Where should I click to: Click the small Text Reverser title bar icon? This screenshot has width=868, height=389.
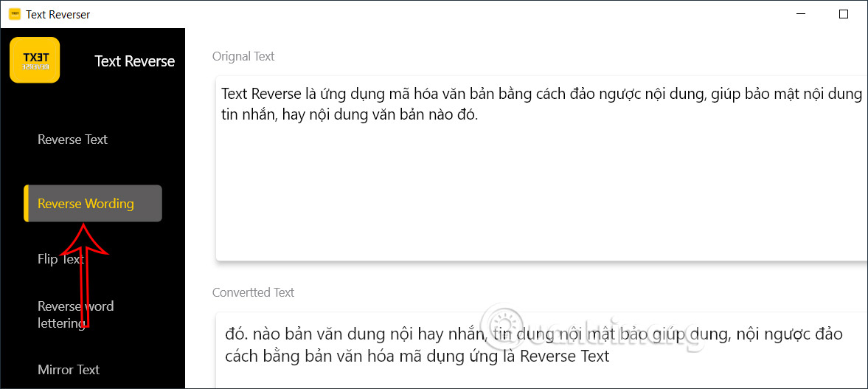[x=15, y=15]
